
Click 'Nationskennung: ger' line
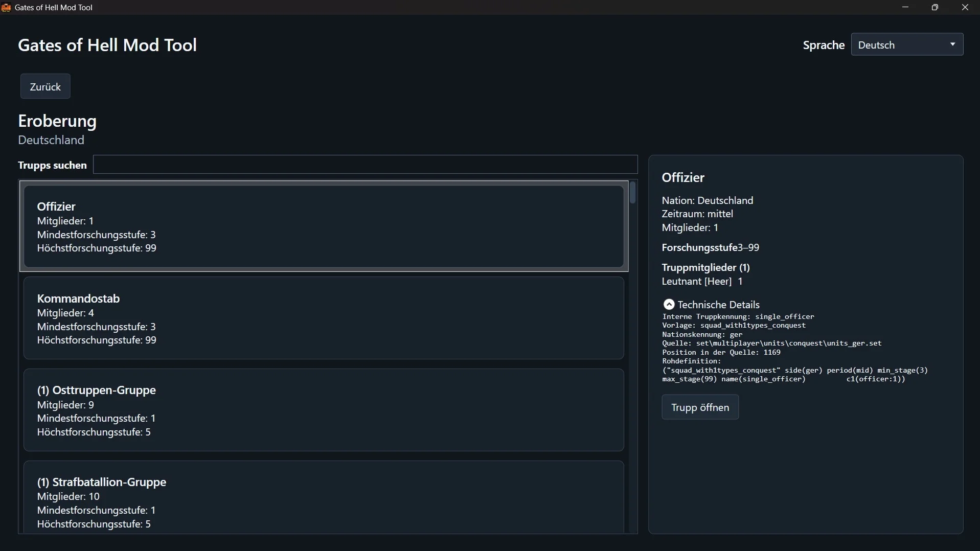click(x=703, y=335)
